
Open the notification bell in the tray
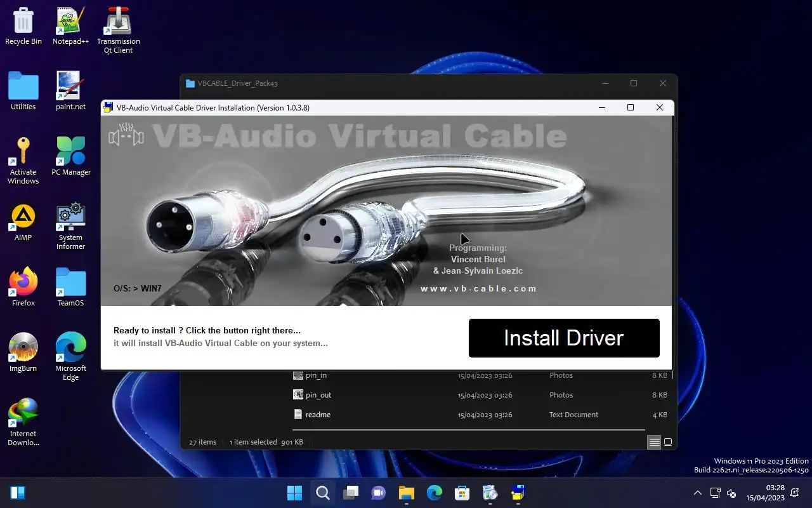796,493
